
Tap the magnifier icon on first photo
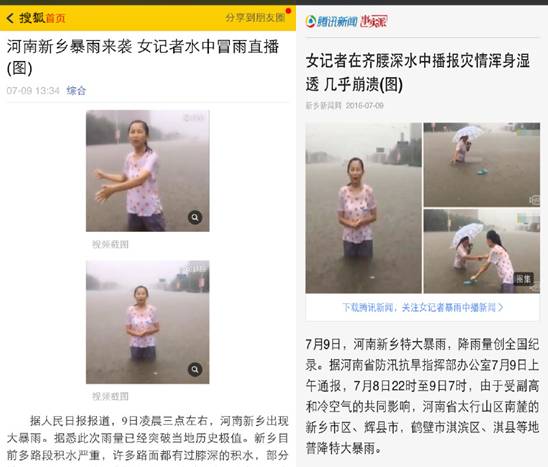click(195, 217)
